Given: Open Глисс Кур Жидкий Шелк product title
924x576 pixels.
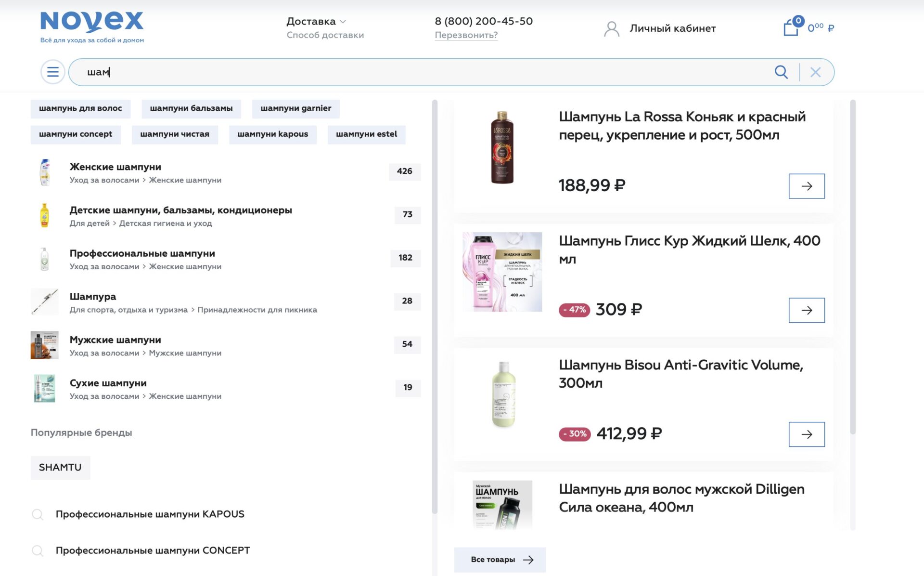Looking at the screenshot, I should pyautogui.click(x=689, y=250).
